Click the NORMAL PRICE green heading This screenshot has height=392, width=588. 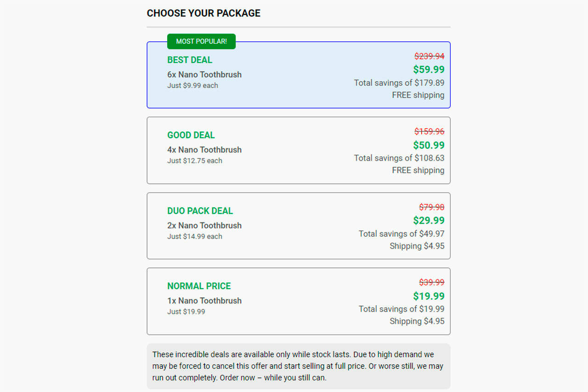(x=199, y=286)
